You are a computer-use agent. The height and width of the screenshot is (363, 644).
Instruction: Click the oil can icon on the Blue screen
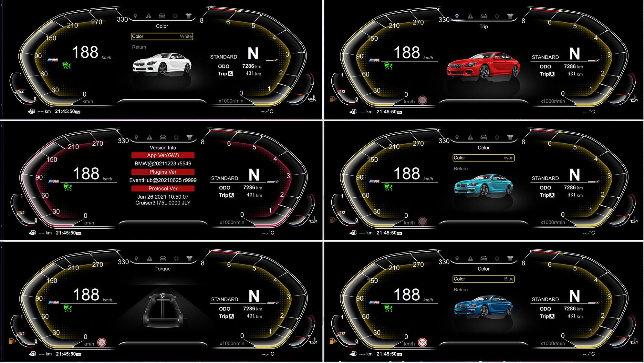click(634, 341)
